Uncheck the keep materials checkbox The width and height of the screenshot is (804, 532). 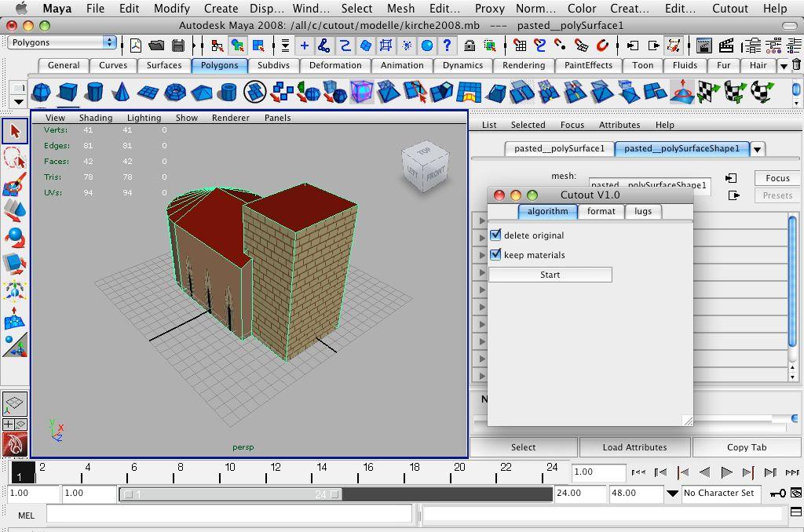coord(495,254)
